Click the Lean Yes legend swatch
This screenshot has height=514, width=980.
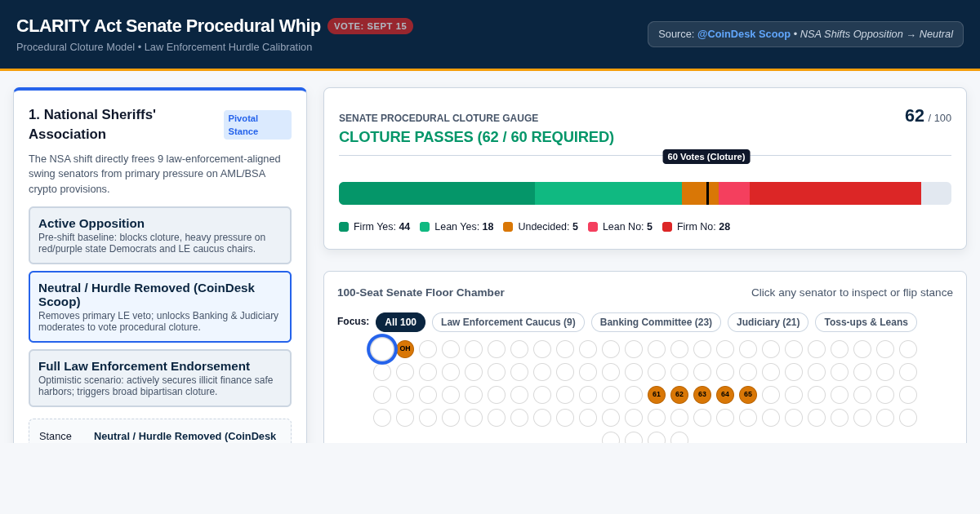tap(425, 227)
